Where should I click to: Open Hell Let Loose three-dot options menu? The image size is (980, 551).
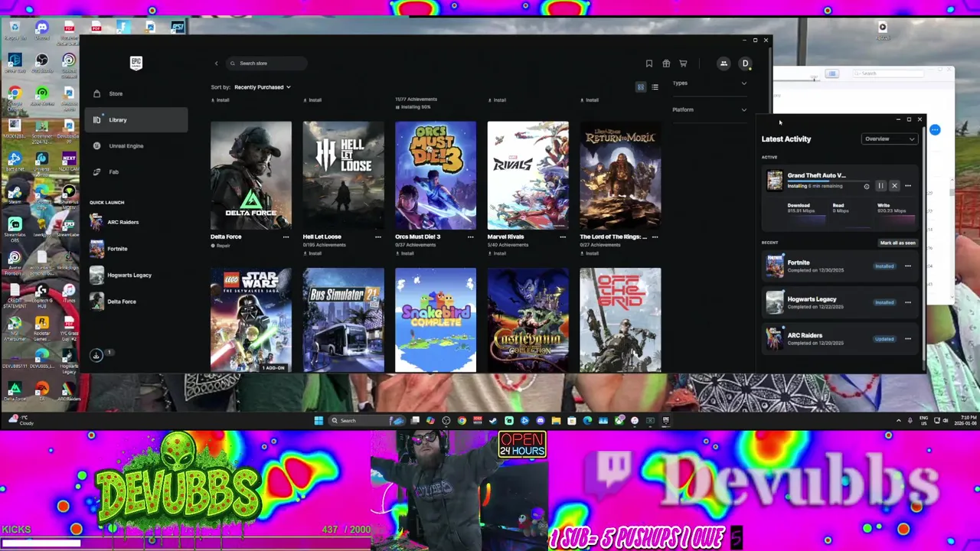[377, 237]
